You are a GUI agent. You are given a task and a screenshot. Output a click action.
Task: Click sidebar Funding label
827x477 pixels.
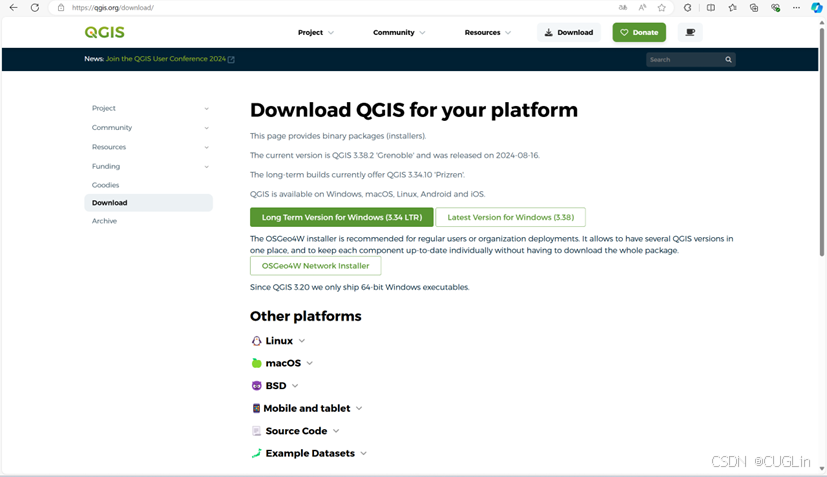click(x=106, y=166)
